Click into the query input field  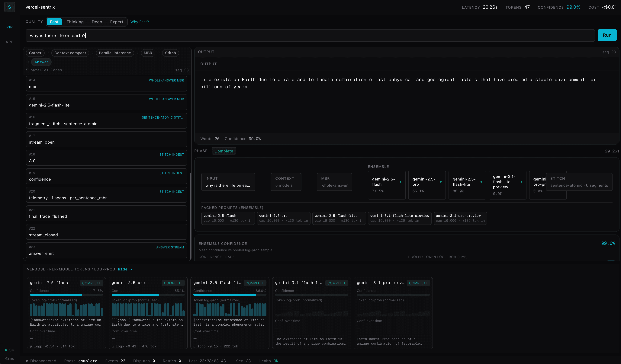(310, 35)
